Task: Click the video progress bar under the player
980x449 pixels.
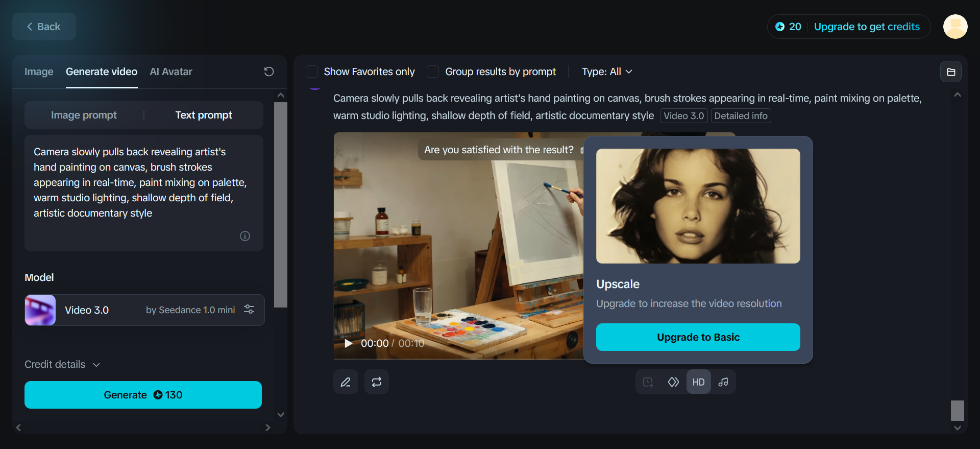Action: click(458, 359)
